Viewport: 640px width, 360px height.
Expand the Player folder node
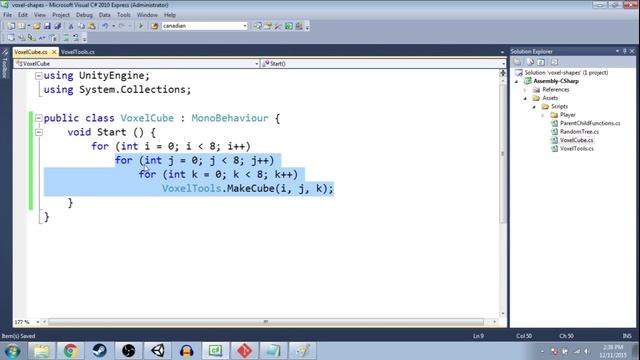pyautogui.click(x=543, y=115)
